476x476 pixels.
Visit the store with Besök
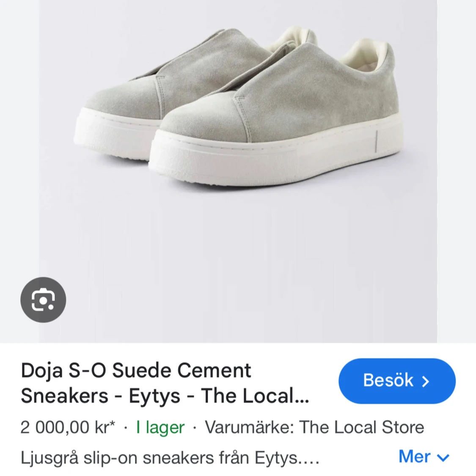[396, 381]
